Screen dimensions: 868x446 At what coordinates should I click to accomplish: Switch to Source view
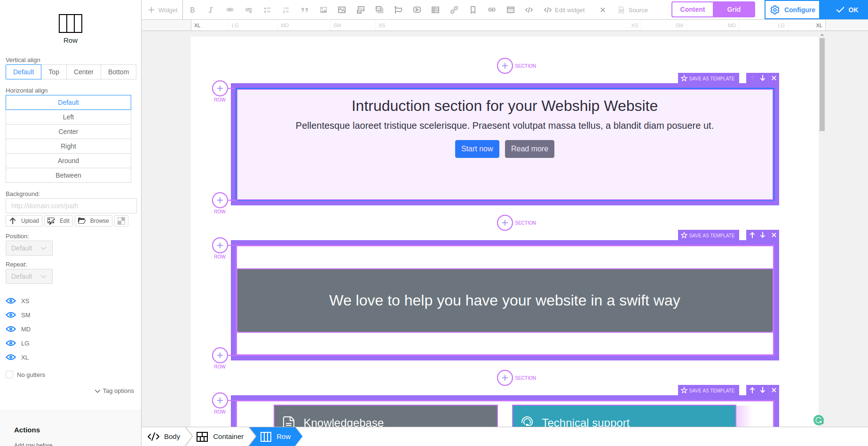(x=633, y=10)
